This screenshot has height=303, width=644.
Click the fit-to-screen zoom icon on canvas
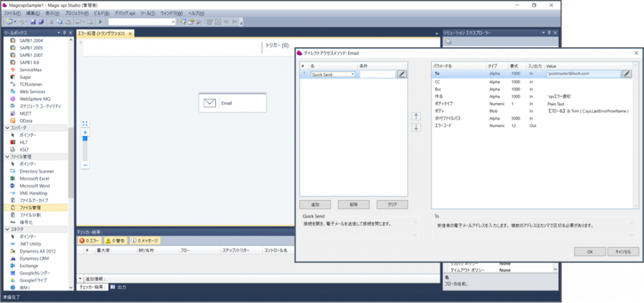tap(86, 123)
